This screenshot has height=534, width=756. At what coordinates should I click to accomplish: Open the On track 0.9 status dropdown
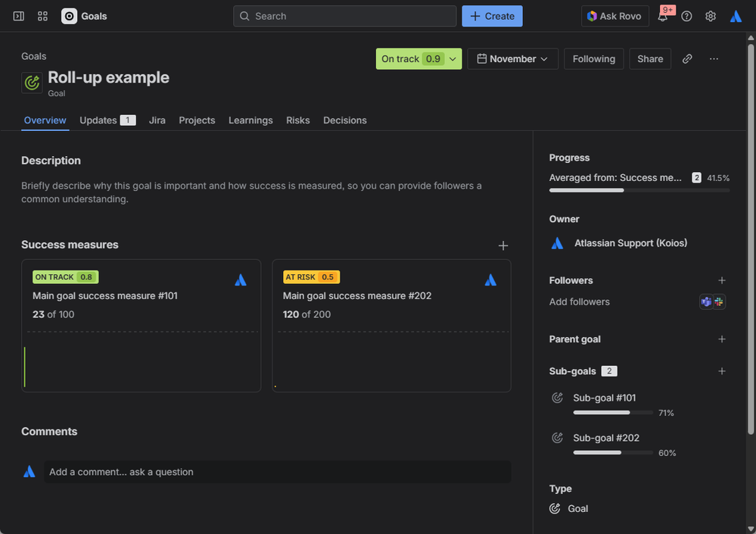point(418,59)
